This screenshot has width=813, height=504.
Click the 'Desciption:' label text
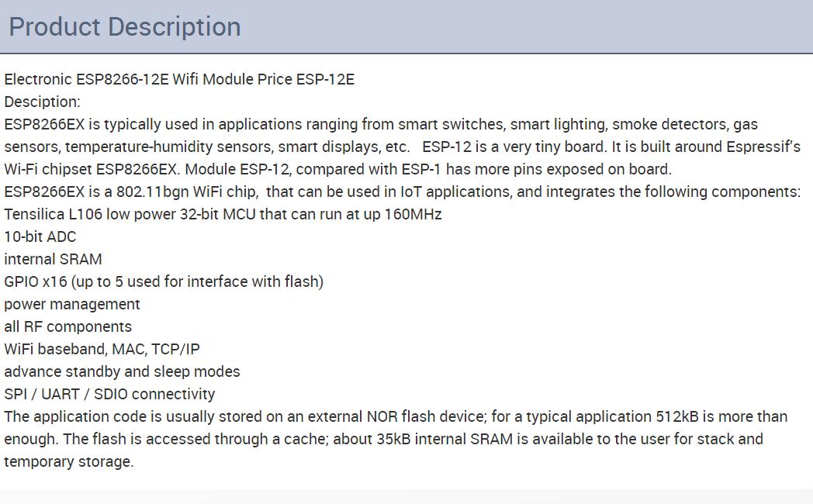coord(43,102)
